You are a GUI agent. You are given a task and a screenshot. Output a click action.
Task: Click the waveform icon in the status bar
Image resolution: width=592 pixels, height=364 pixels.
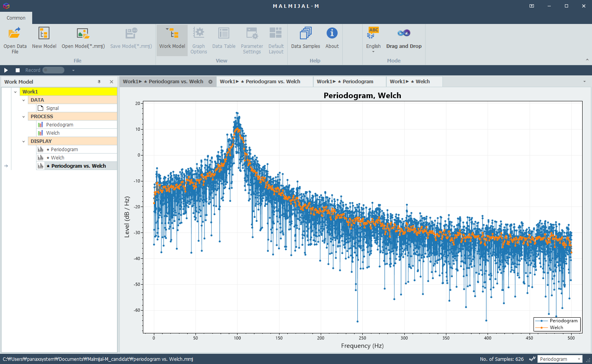click(x=532, y=359)
